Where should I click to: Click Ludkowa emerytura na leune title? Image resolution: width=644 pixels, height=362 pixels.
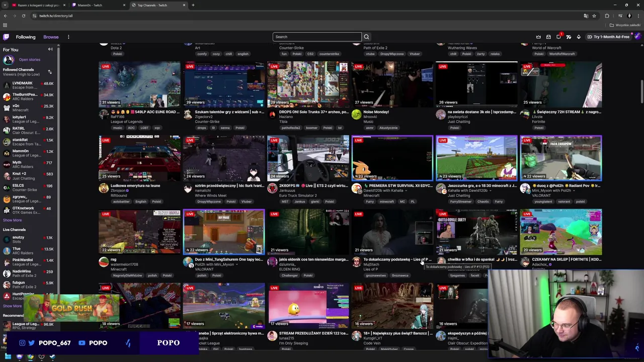(x=135, y=186)
